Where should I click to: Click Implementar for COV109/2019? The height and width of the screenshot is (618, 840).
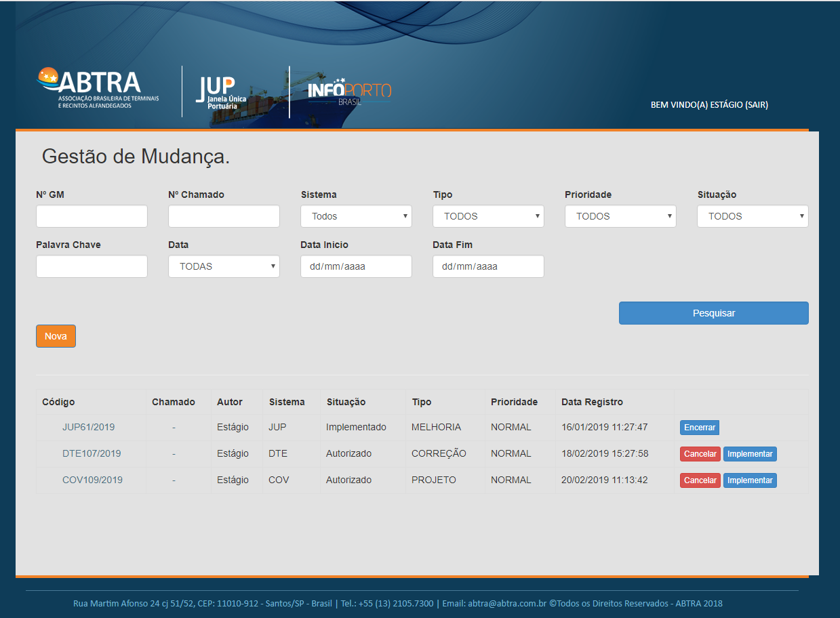pyautogui.click(x=750, y=480)
